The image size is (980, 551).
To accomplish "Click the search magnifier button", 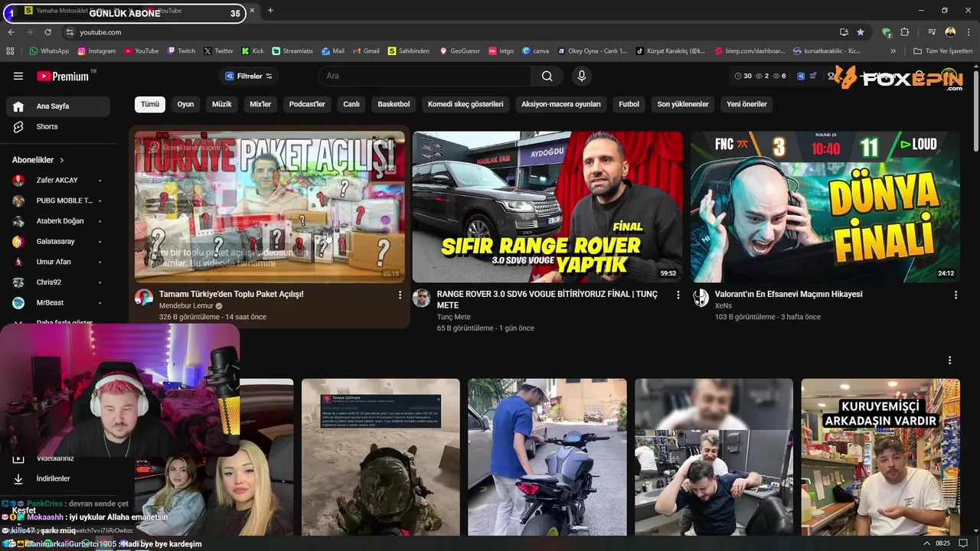I will (547, 76).
